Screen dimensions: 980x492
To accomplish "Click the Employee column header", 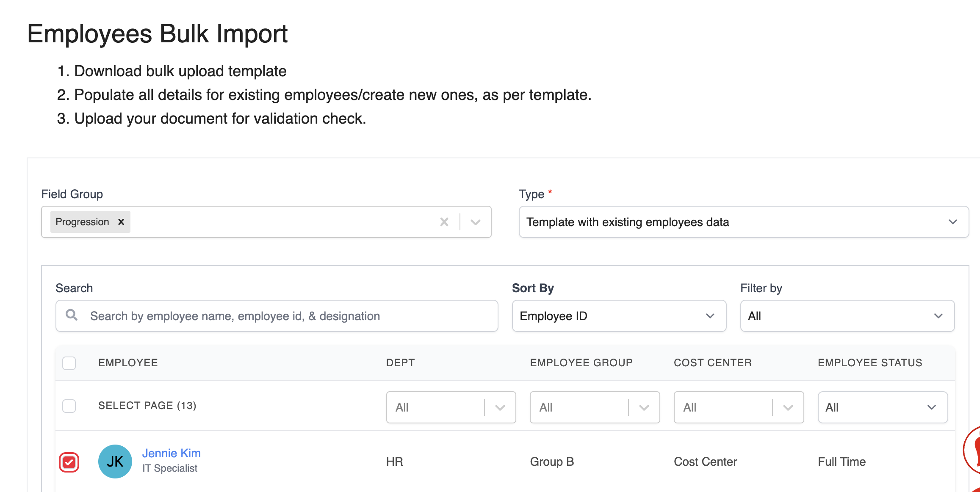I will [x=128, y=363].
